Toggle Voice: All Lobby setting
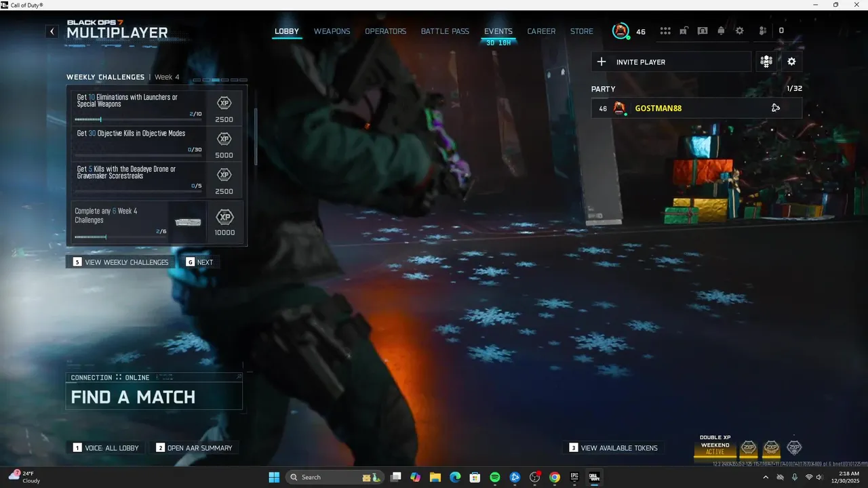The image size is (868, 488). (x=106, y=448)
